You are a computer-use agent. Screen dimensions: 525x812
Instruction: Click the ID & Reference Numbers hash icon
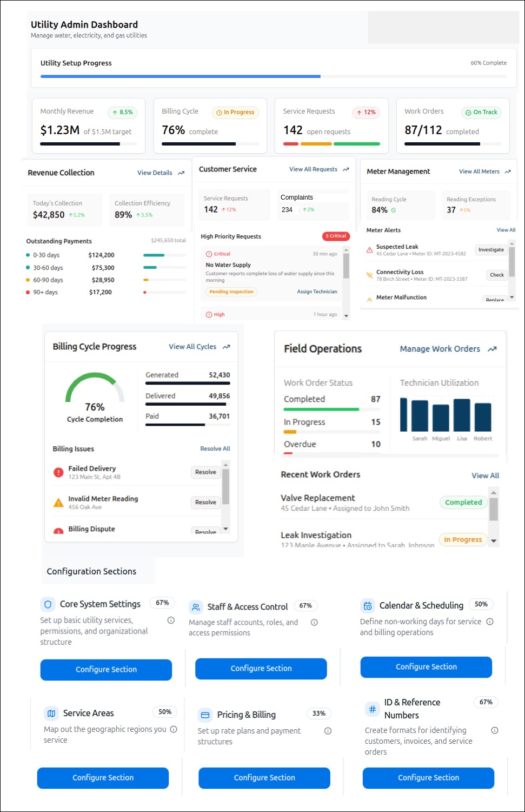click(373, 709)
